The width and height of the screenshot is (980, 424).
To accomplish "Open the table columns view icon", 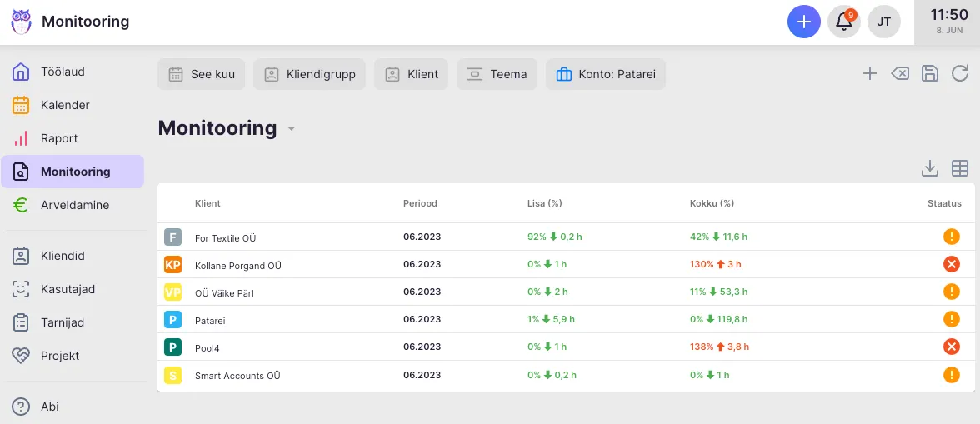I will [x=960, y=168].
